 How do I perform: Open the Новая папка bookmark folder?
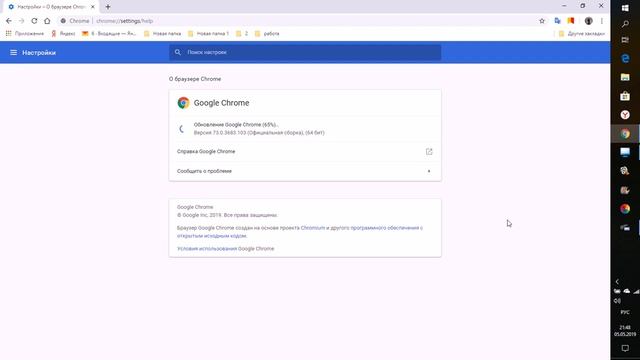tap(162, 33)
